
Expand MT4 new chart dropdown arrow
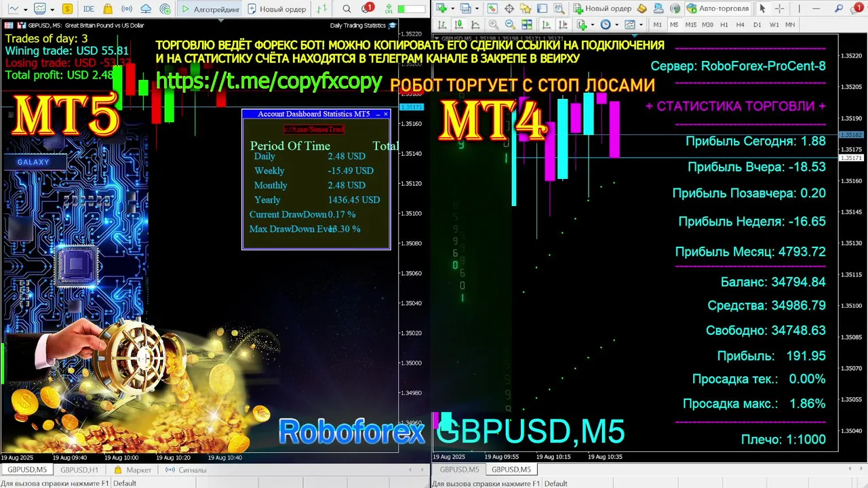[x=452, y=9]
